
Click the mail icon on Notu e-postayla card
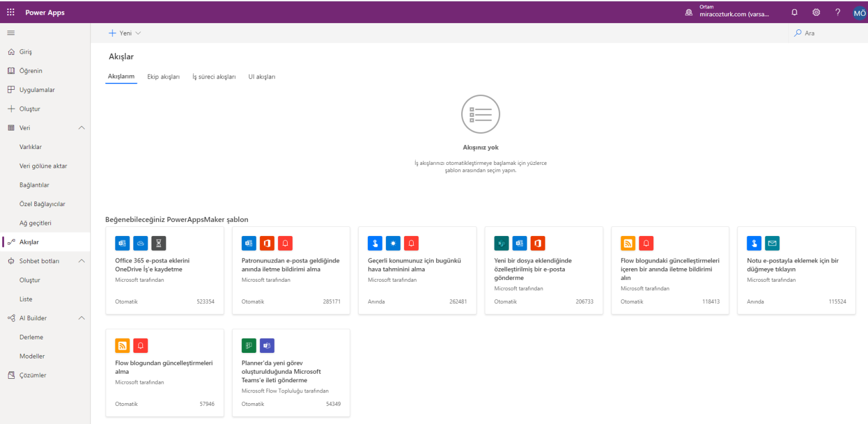(772, 243)
